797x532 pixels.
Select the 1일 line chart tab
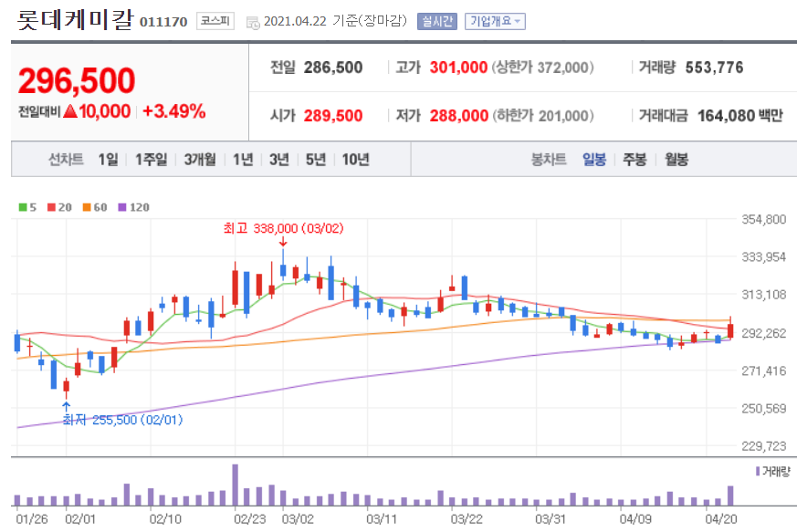(x=109, y=160)
